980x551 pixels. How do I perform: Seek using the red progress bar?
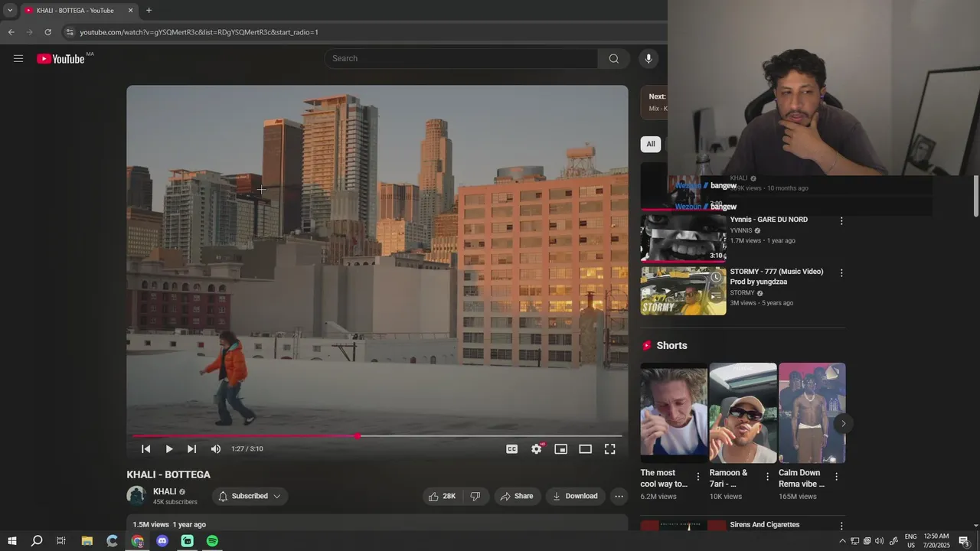(377, 436)
